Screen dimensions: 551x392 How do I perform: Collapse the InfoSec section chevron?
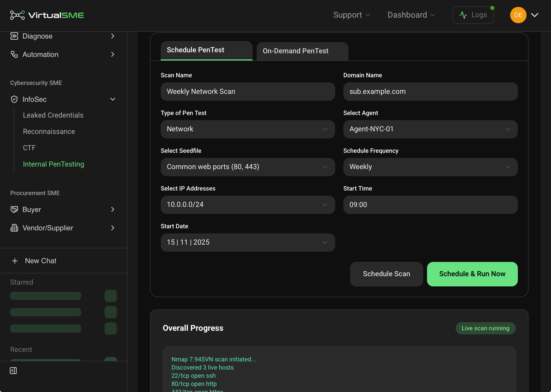113,99
